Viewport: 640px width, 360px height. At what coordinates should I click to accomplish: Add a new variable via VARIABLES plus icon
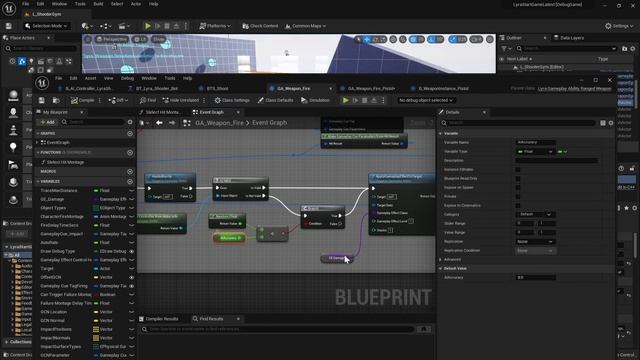130,181
